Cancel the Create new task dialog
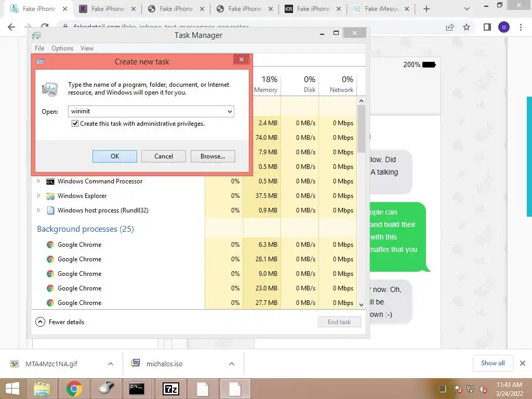Screen dimensions: 532x399 [x=164, y=156]
